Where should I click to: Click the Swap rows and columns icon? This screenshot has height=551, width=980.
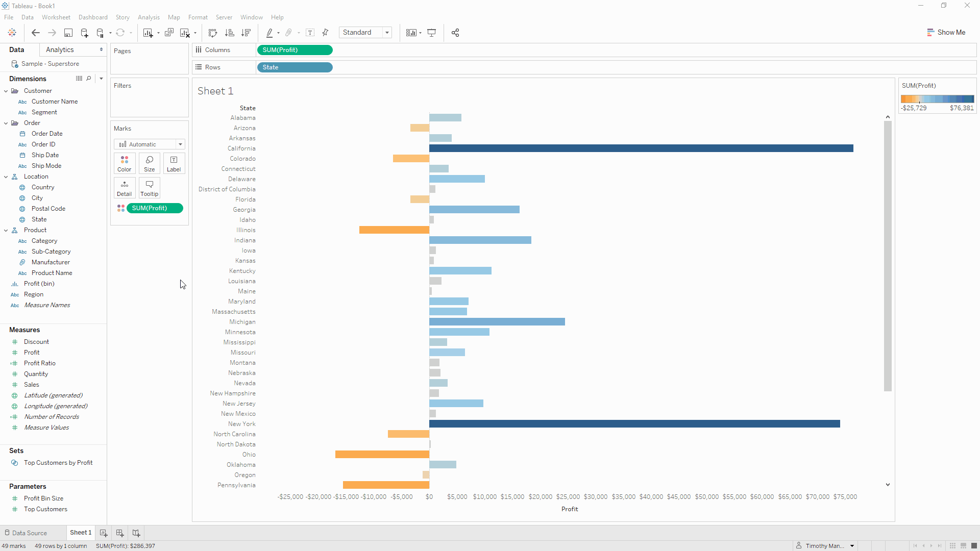pyautogui.click(x=213, y=33)
